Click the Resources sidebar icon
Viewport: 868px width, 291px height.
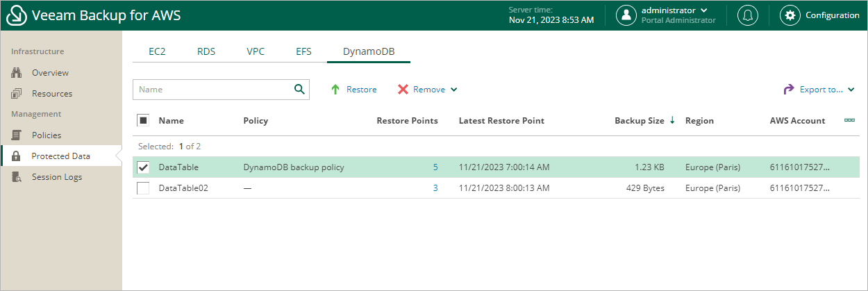17,94
